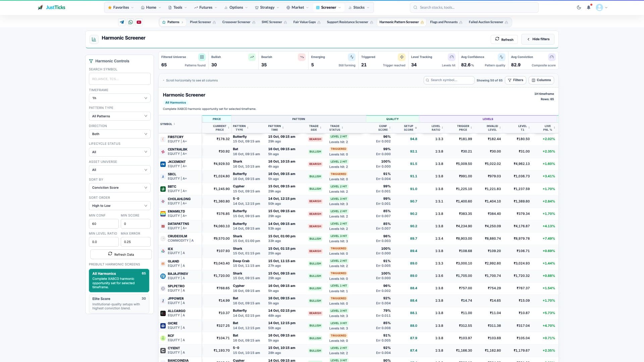Screen dimensions: 644x362
Task: Open the notifications bell
Action: (x=589, y=7)
